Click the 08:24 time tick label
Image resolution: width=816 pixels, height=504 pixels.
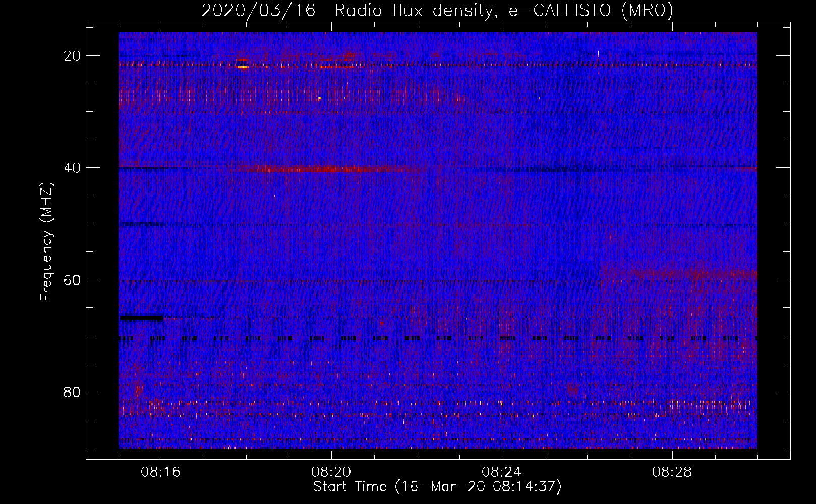[502, 472]
